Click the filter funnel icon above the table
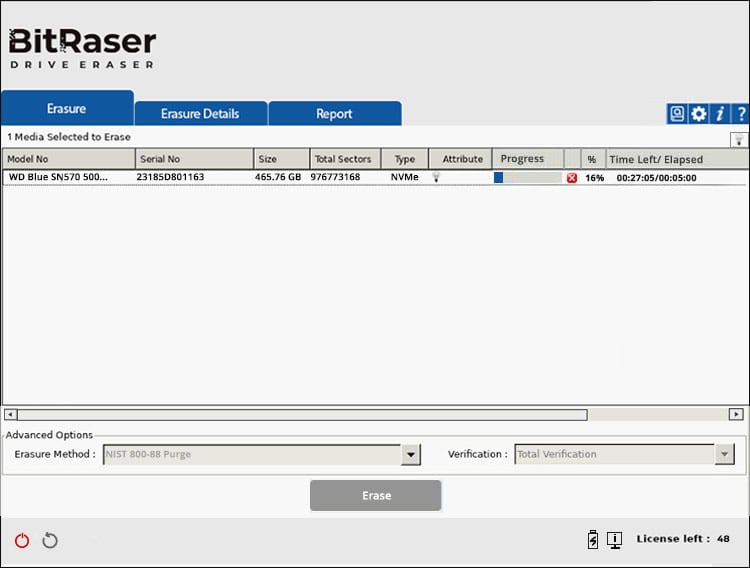The image size is (750, 568). point(739,140)
